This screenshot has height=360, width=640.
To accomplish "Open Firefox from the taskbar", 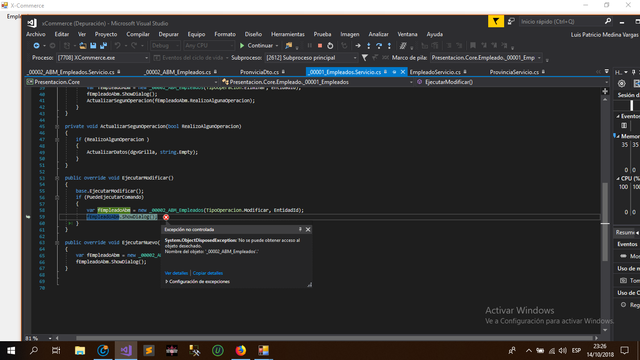I will 241,351.
